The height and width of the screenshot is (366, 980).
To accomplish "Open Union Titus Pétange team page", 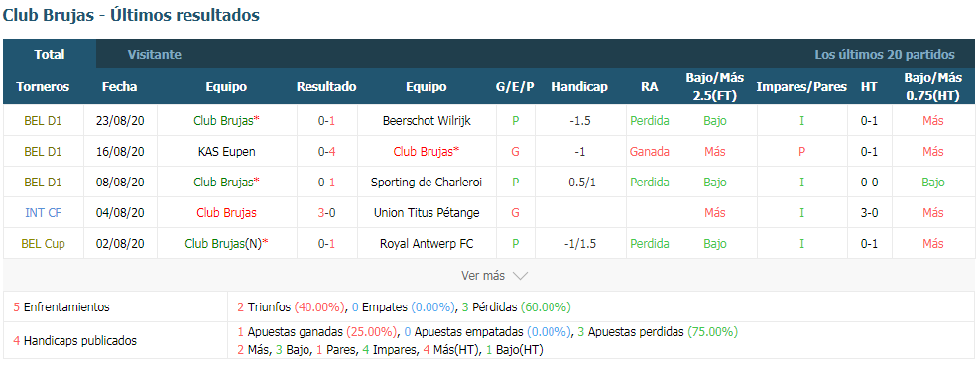I will [427, 213].
